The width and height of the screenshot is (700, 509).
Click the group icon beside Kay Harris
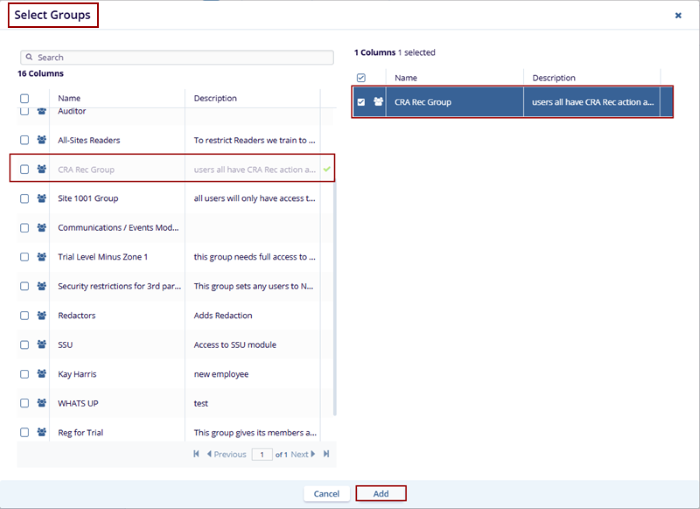(x=42, y=374)
